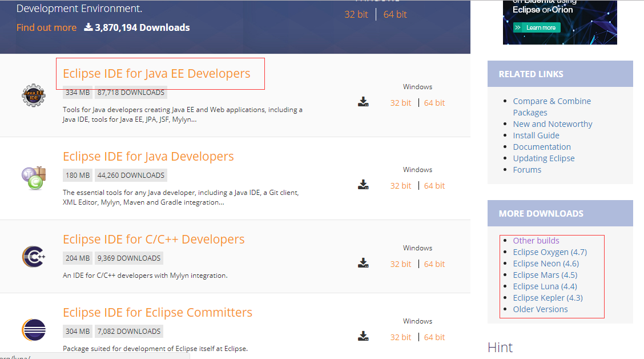Viewport: 644px width, 359px height.
Task: Download 32 bit Java Developers package
Action: point(400,185)
